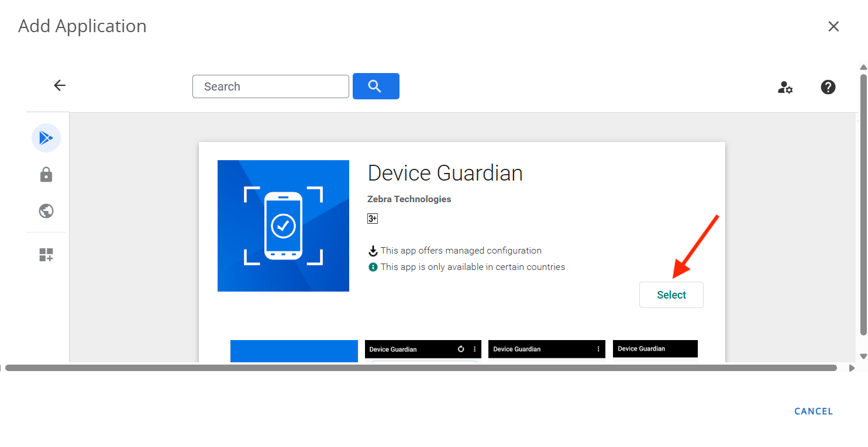Viewport: 868px width, 447px height.
Task: Click the green availability info icon
Action: pyautogui.click(x=373, y=267)
